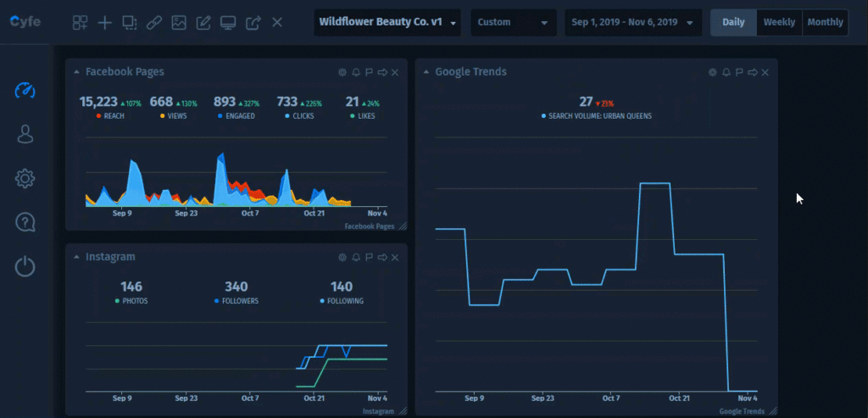This screenshot has height=418, width=868.
Task: Toggle SEARCH VOLUME: URBAN QUEENS legend
Action: [x=596, y=116]
